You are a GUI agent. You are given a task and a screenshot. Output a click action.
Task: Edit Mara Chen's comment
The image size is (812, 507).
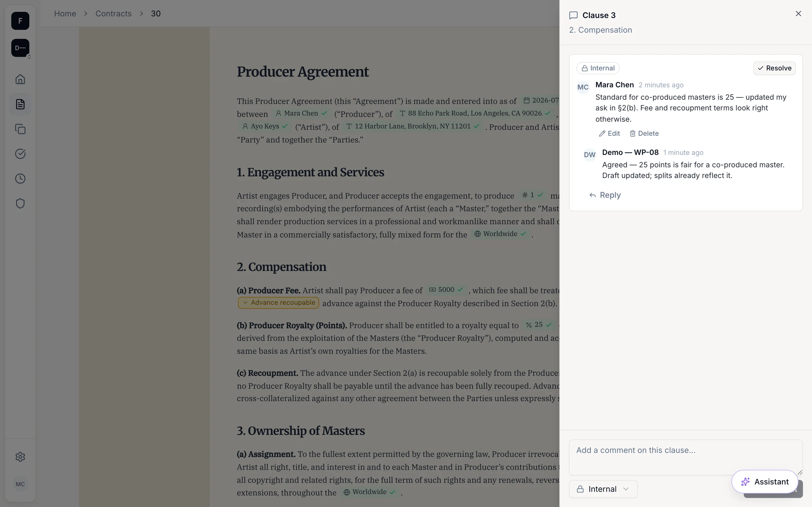tap(609, 134)
